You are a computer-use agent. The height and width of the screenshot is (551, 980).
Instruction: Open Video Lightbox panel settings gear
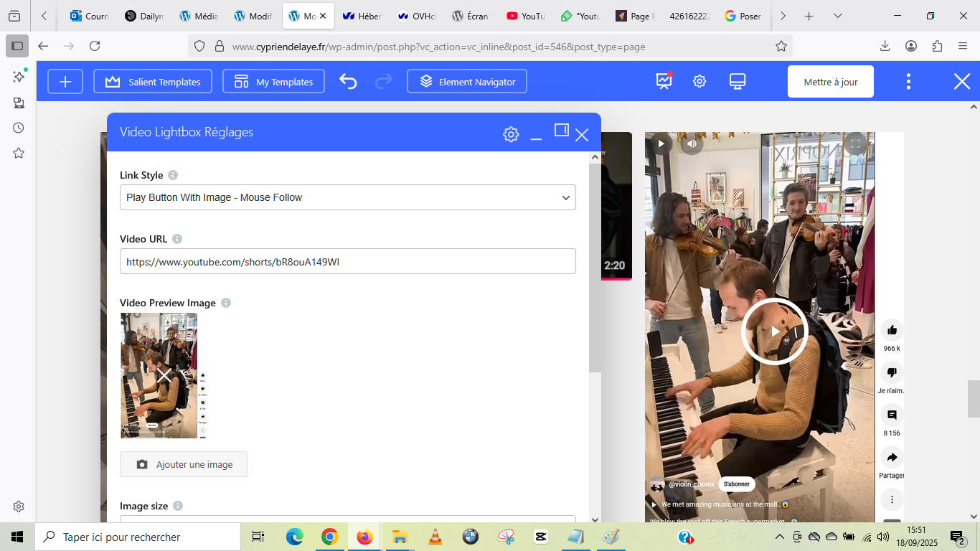[511, 134]
